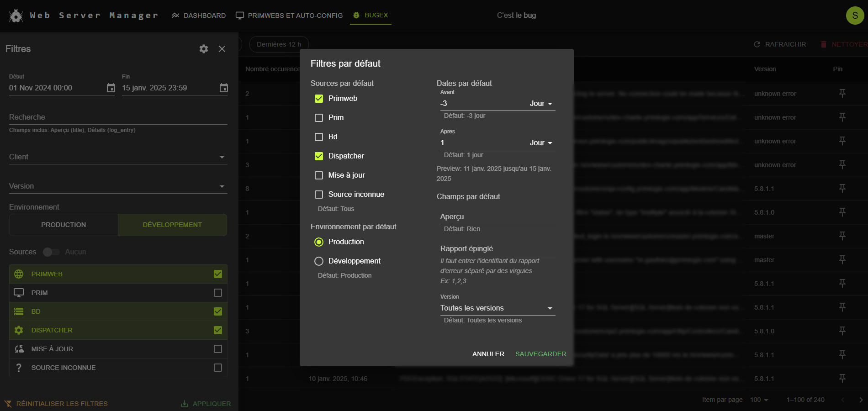The image size is (868, 411).
Task: Uncheck the Dispatcher default source checkbox
Action: click(319, 156)
